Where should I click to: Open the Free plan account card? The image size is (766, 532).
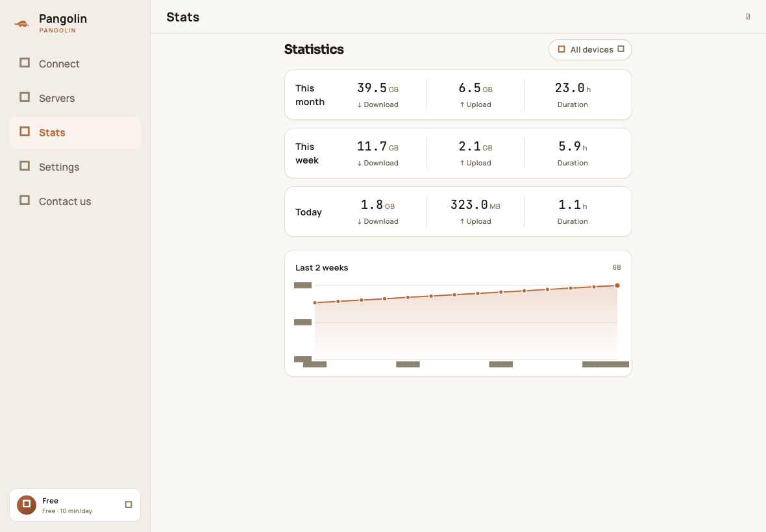pyautogui.click(x=75, y=505)
